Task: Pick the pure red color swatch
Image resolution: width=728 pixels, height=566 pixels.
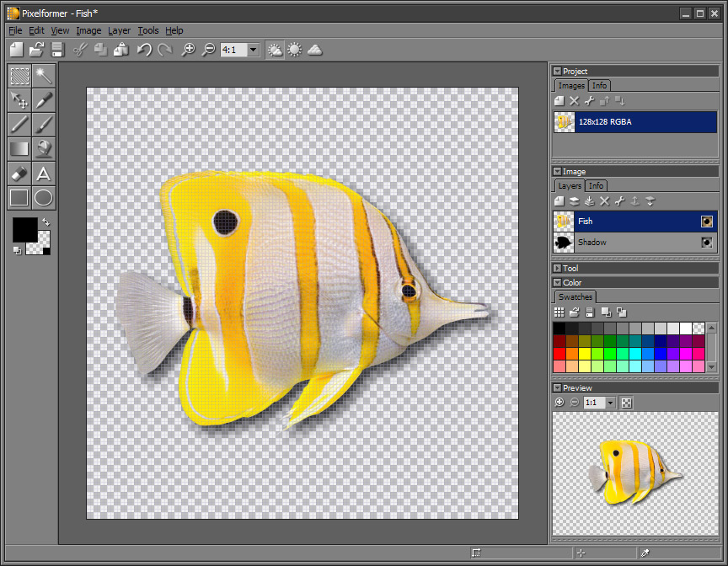Action: tap(559, 354)
